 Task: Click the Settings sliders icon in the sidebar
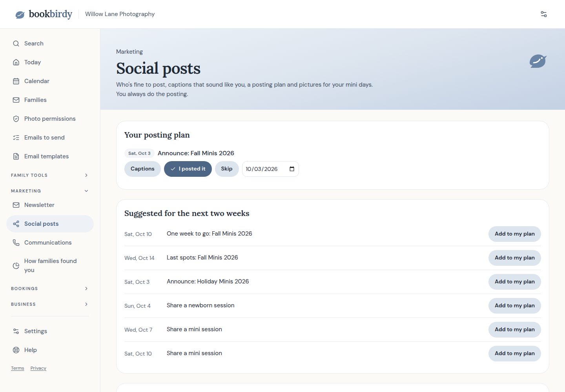click(x=16, y=331)
